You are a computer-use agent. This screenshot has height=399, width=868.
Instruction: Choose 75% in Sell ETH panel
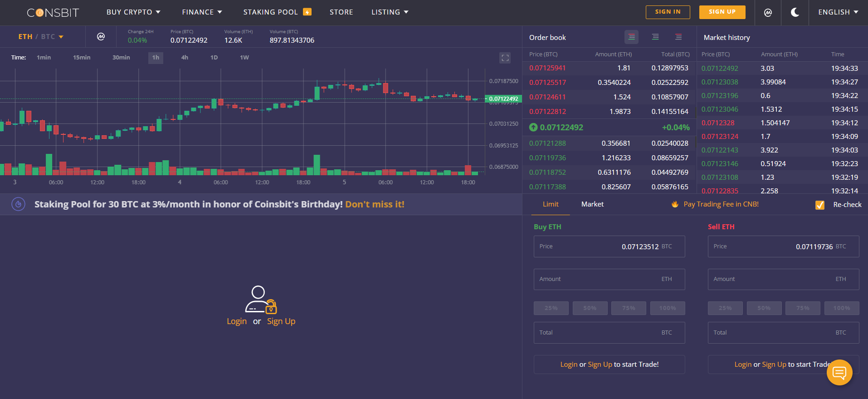[803, 308]
